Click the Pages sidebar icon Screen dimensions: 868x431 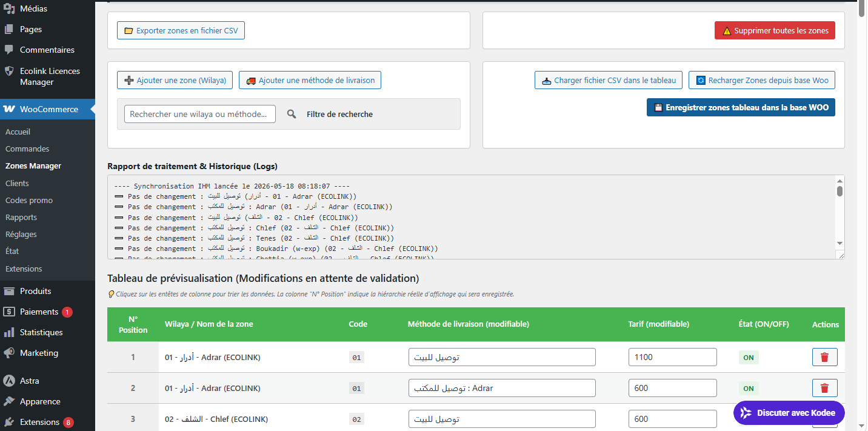[x=9, y=29]
